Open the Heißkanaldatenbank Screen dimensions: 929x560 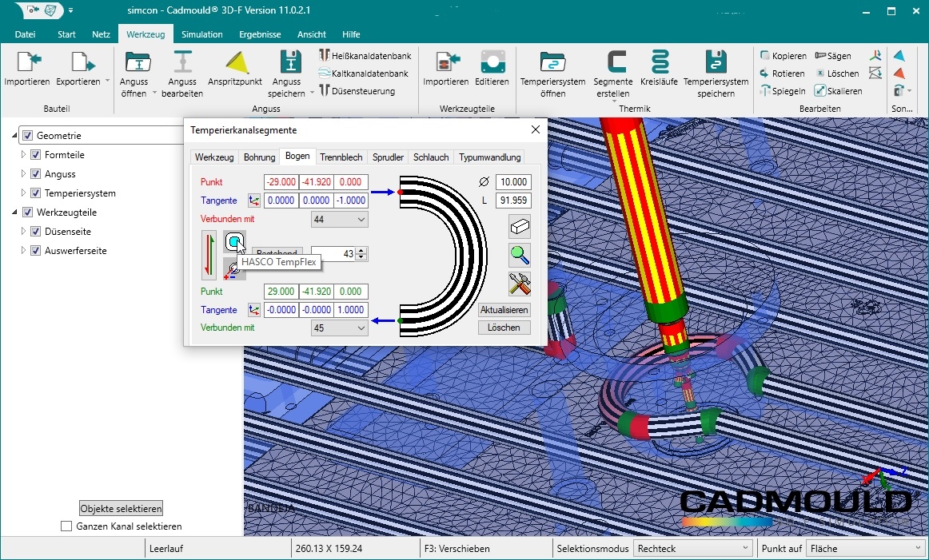(x=365, y=56)
